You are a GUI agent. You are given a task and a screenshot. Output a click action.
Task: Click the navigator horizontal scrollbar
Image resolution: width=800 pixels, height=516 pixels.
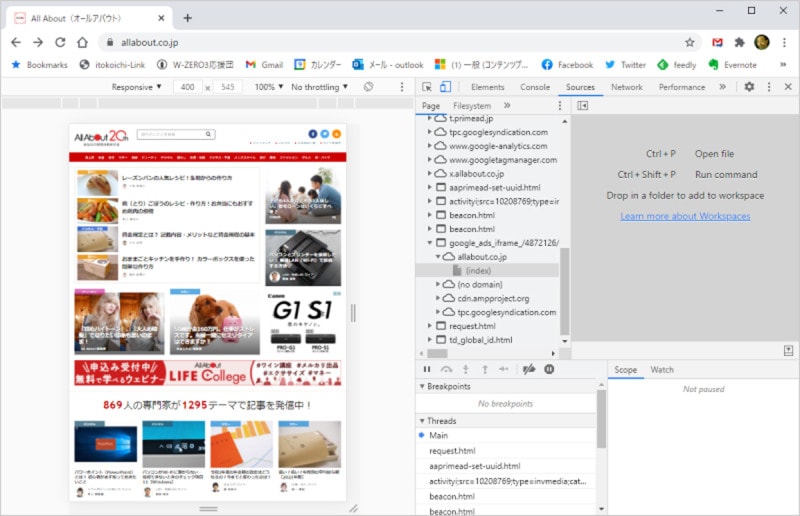tap(437, 353)
